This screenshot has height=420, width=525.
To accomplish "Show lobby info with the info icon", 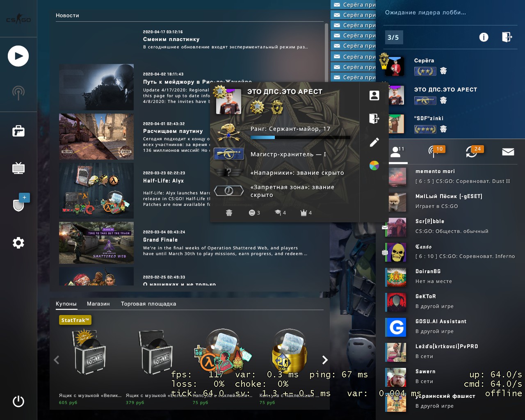I will 484,37.
